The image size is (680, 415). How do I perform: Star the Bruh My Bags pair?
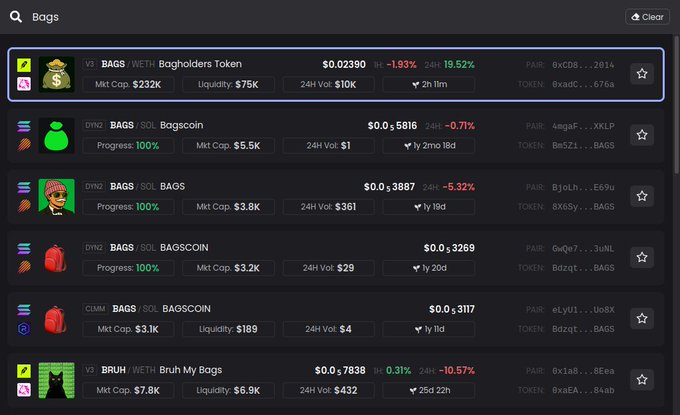click(642, 379)
